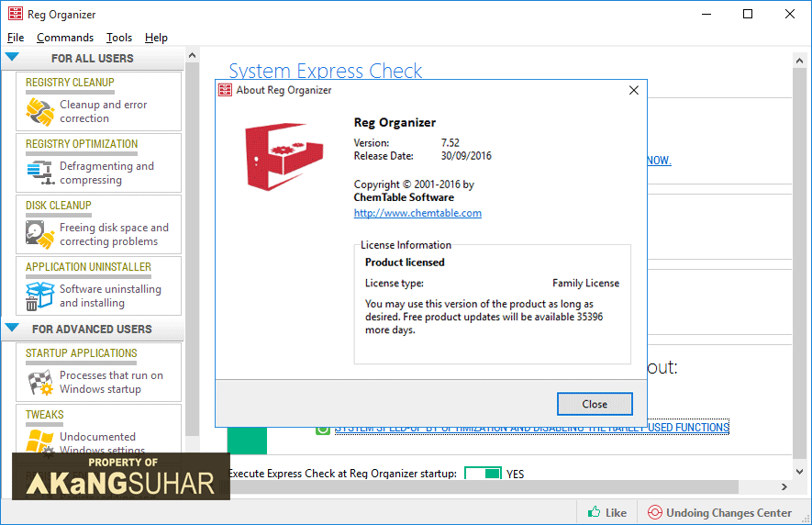Click 'Defragmenting and compressing' text
Screen dimensions: 812x525
coord(106,173)
